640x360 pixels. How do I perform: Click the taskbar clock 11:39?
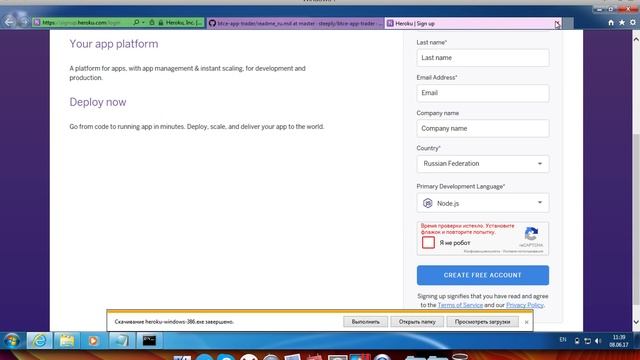(619, 337)
